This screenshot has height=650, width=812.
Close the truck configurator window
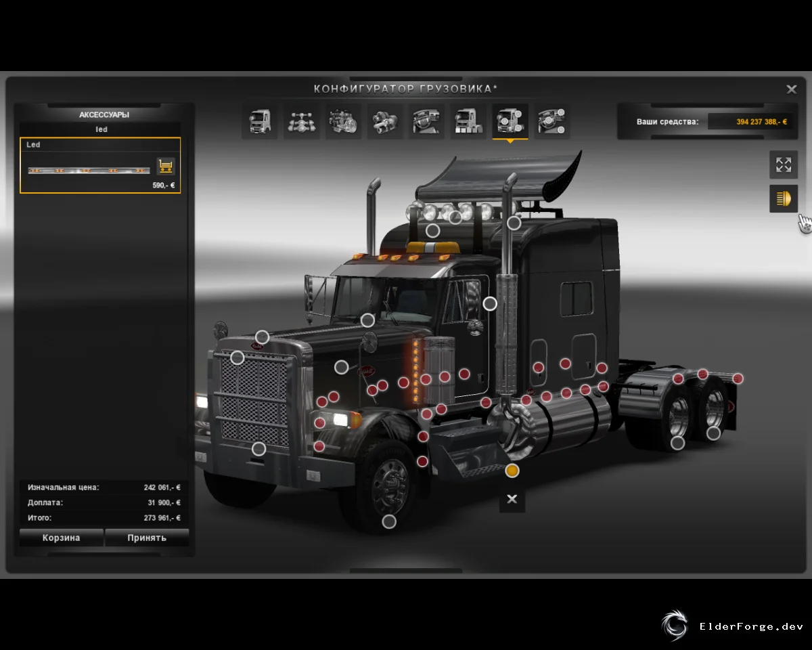click(x=791, y=89)
